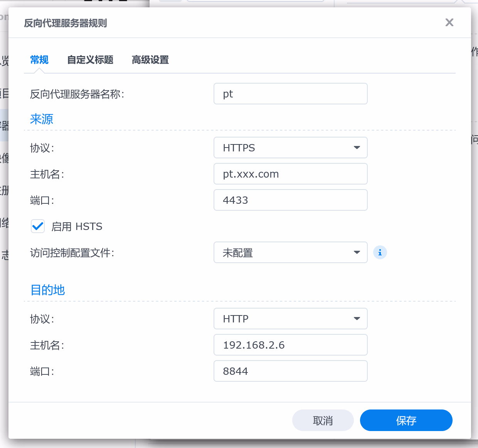478x448 pixels.
Task: Close the reverse proxy rule dialog
Action: (x=449, y=22)
